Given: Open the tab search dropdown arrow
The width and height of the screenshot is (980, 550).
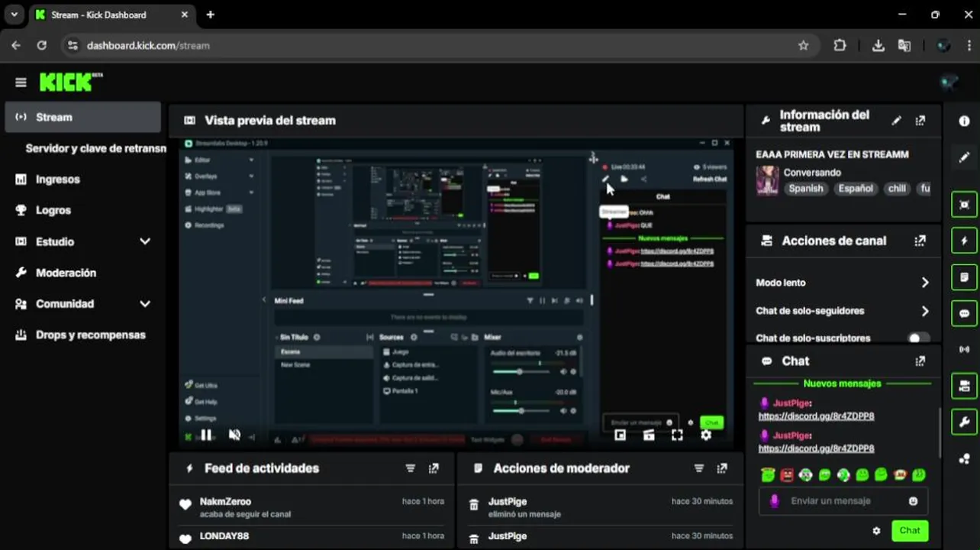Looking at the screenshot, I should point(14,15).
